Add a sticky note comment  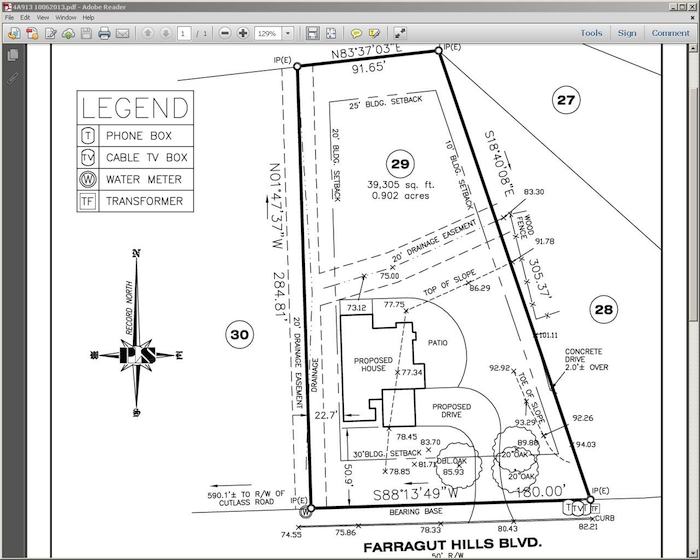coord(356,33)
